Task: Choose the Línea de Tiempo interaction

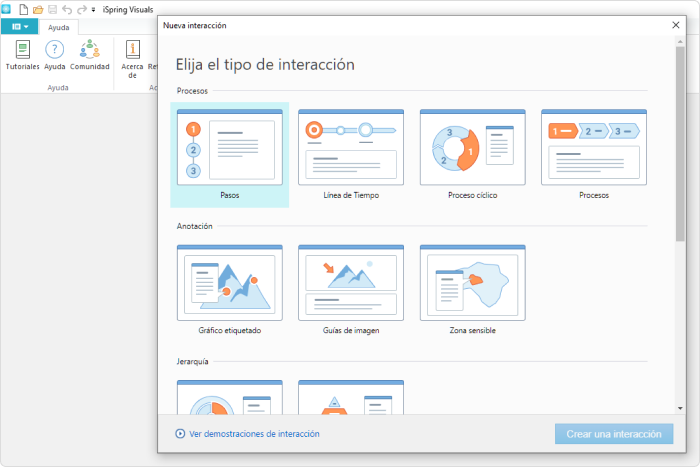Action: click(351, 154)
